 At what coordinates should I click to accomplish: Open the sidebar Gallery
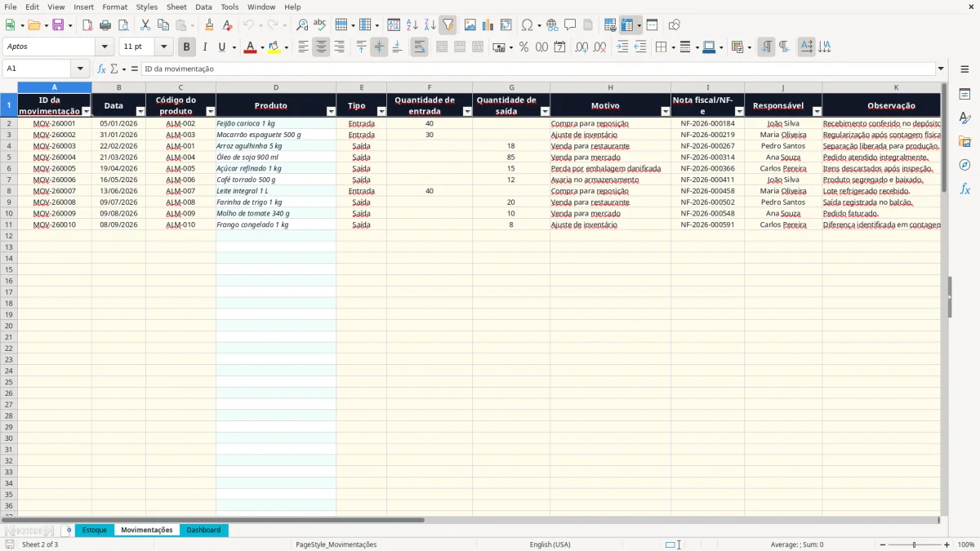[964, 141]
